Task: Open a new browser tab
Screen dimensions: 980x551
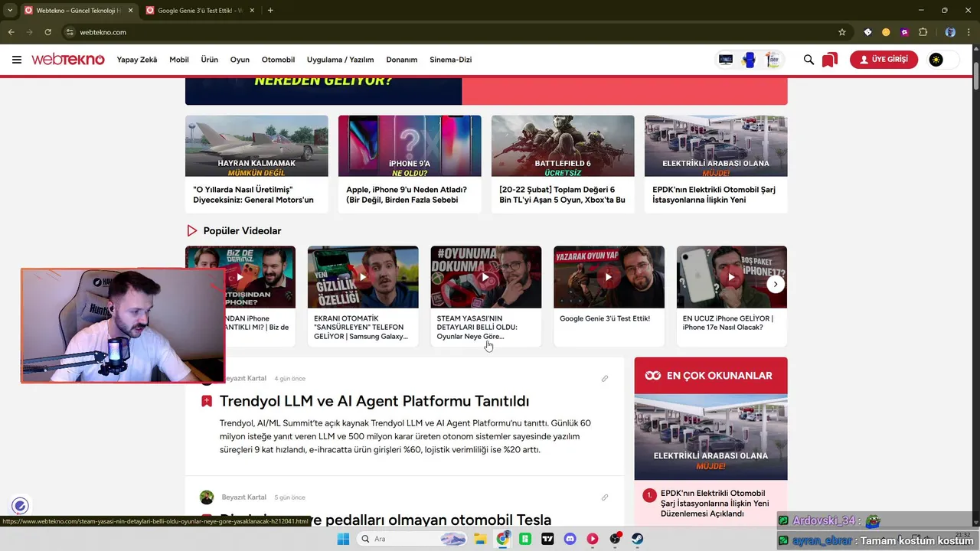Action: coord(270,11)
